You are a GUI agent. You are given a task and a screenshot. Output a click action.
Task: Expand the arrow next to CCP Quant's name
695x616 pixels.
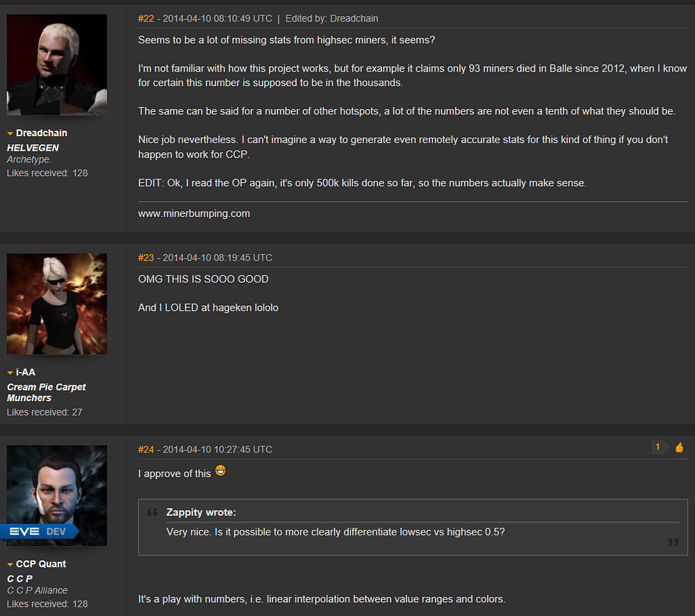pyautogui.click(x=10, y=565)
